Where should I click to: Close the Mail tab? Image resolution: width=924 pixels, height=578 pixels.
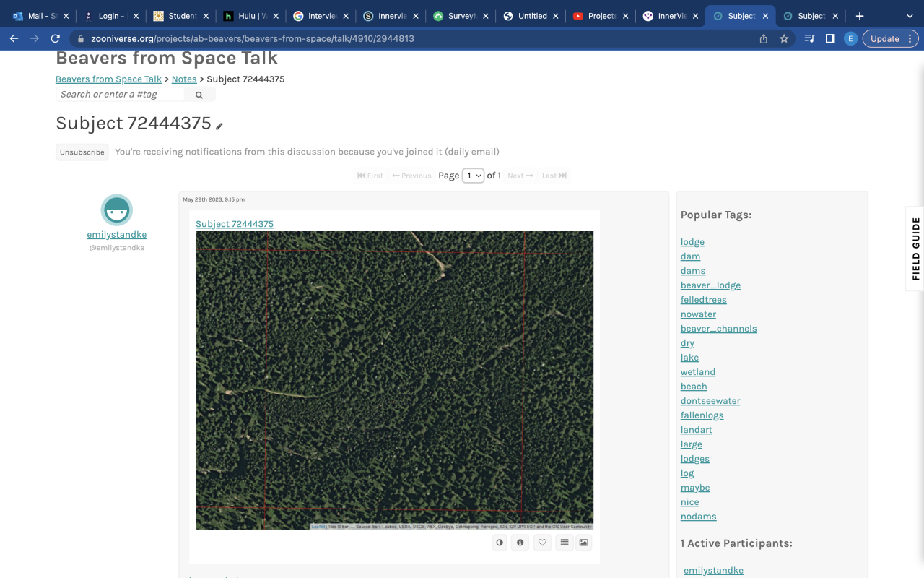coord(66,16)
